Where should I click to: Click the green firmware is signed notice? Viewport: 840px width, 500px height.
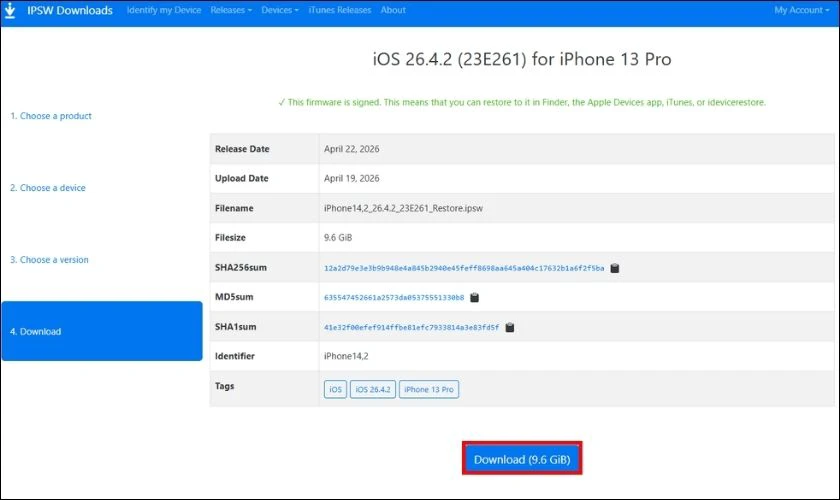(522, 102)
